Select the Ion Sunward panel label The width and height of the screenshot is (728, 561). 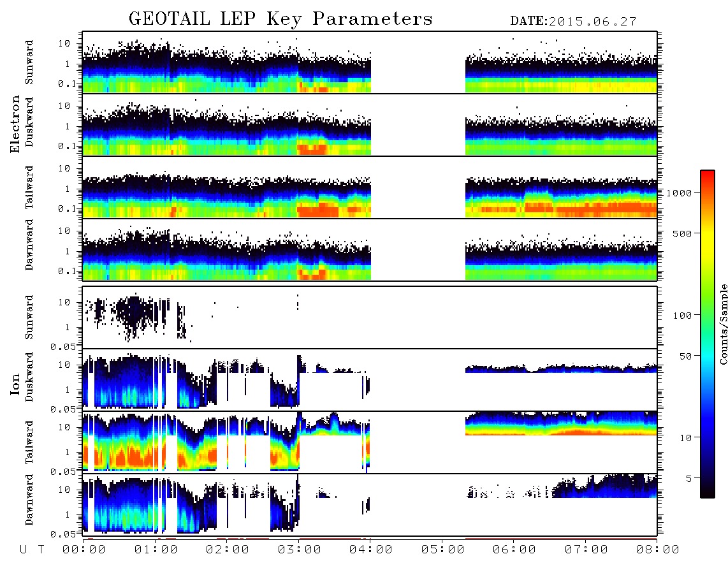pyautogui.click(x=29, y=317)
